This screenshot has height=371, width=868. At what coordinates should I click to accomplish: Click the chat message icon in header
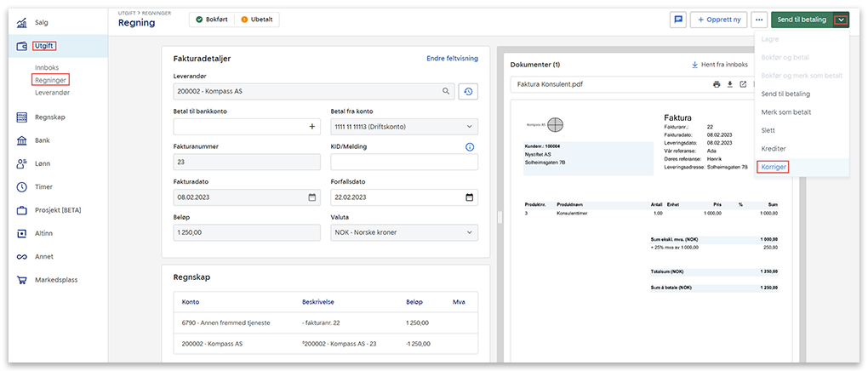[x=678, y=20]
